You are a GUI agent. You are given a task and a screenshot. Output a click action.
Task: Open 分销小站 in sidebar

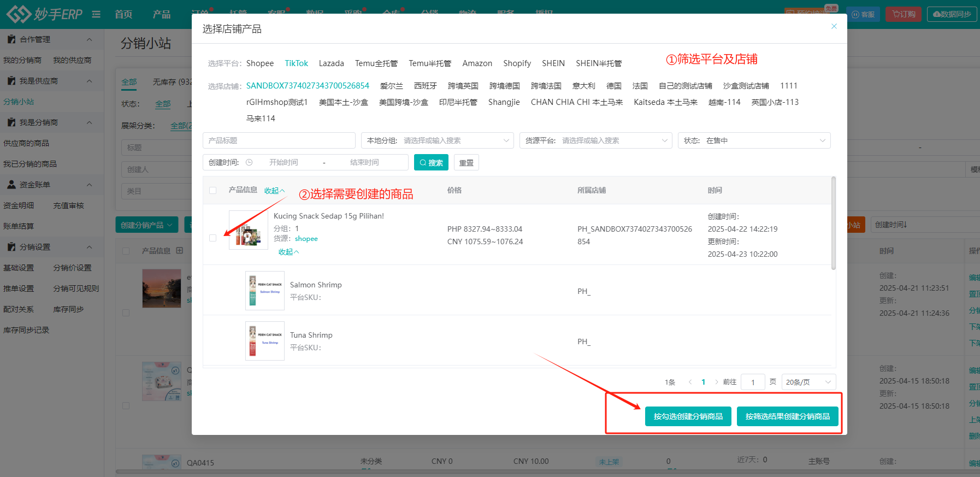tap(19, 102)
